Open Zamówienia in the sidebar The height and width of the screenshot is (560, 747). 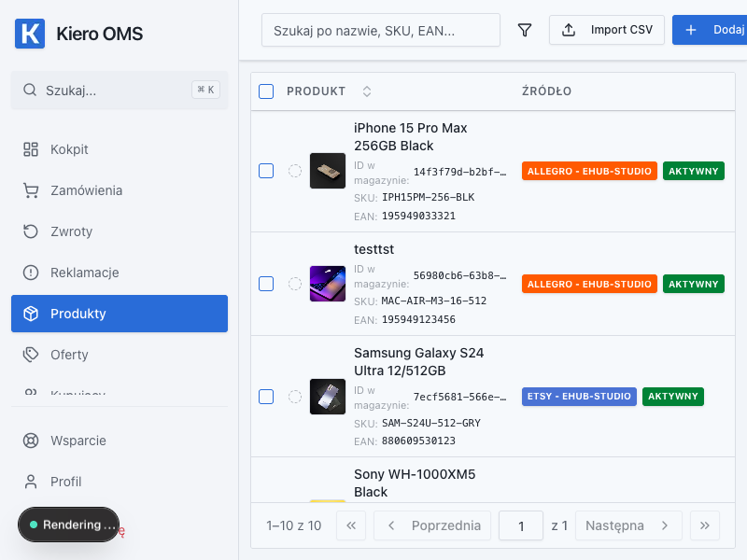click(x=120, y=190)
